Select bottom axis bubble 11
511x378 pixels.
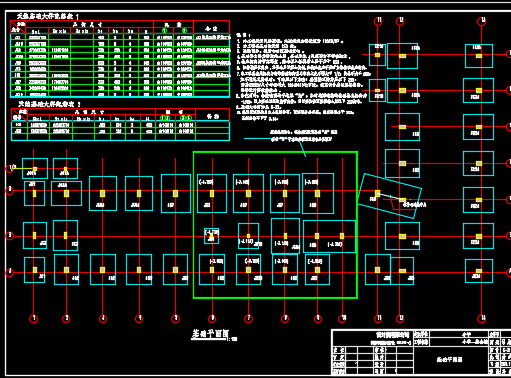pos(378,319)
